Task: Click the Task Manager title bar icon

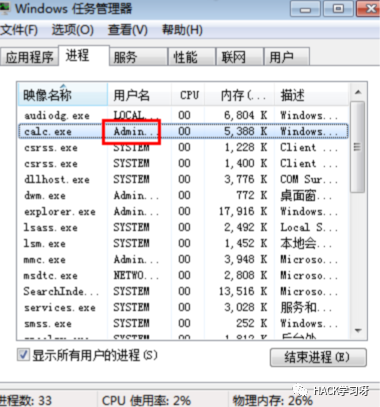Action: pyautogui.click(x=4, y=8)
